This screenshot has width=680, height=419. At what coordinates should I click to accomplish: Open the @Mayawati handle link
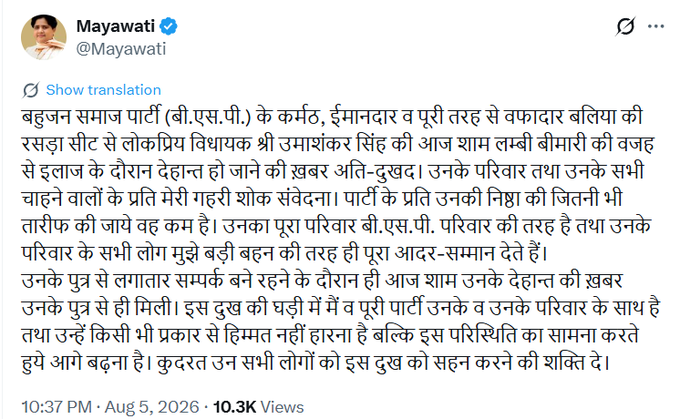coord(121,49)
